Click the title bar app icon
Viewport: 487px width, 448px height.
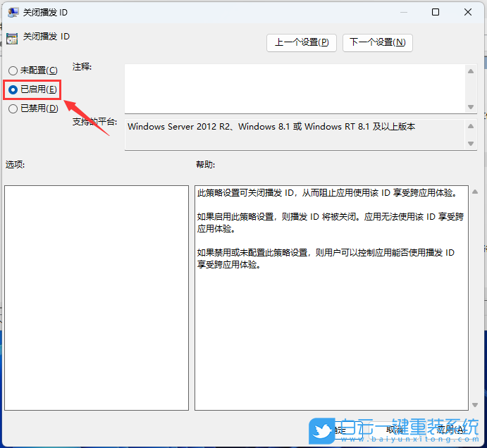click(x=13, y=13)
